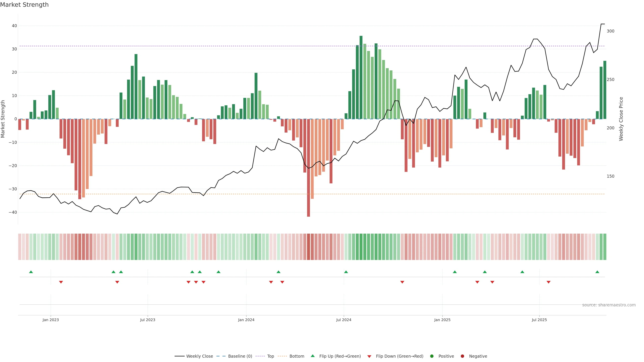
Task: Click the Weekly Close Price axis title
Action: coord(621,119)
